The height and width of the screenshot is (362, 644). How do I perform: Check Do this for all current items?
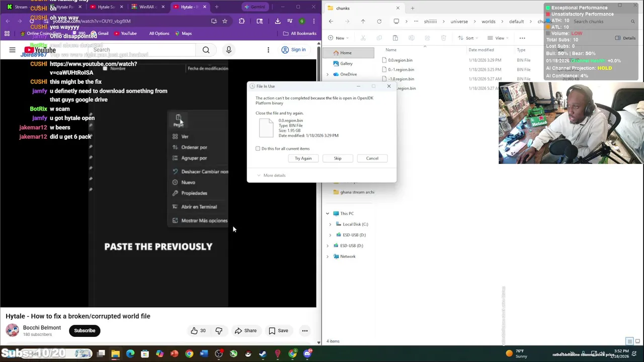(x=258, y=149)
